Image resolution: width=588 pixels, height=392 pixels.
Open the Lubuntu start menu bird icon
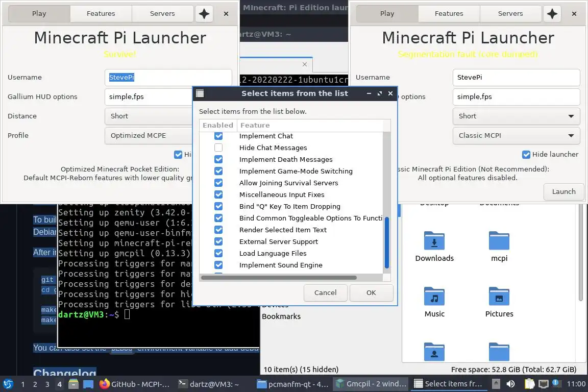(8, 384)
